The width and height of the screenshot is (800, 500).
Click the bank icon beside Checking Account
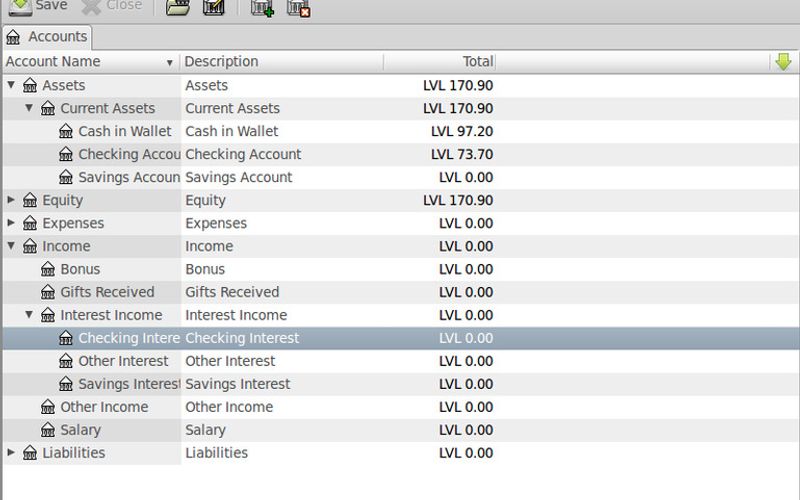click(x=66, y=154)
